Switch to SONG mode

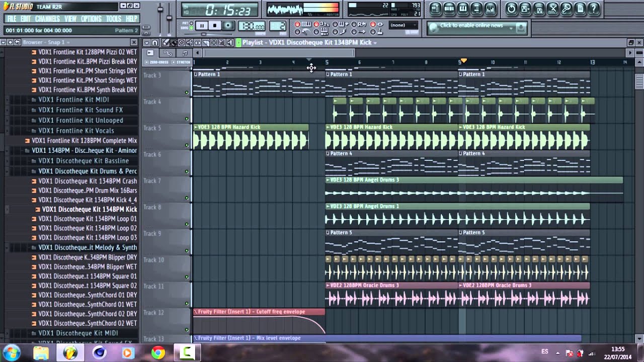(191, 28)
